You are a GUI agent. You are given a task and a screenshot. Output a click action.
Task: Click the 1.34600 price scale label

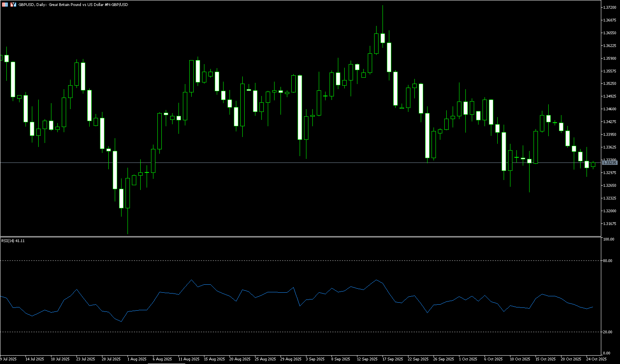[x=610, y=109]
